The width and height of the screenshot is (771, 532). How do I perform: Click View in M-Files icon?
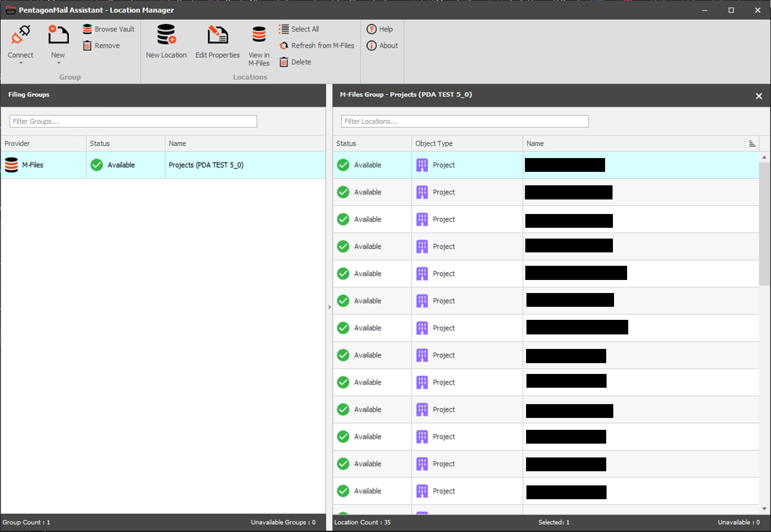click(x=259, y=35)
